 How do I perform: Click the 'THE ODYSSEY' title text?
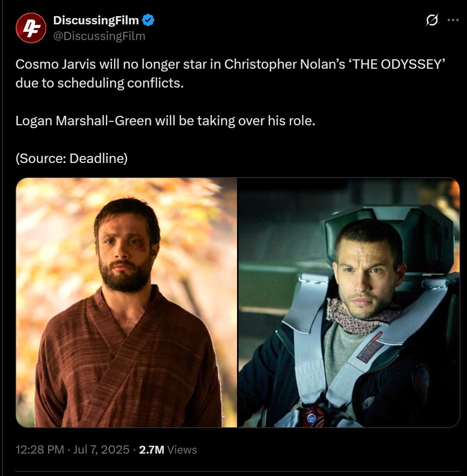pyautogui.click(x=397, y=64)
